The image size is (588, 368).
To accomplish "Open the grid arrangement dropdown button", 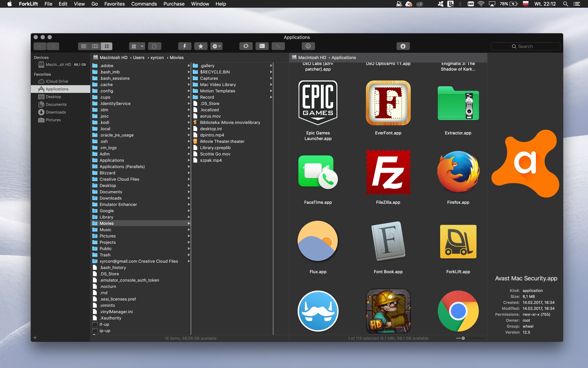I will (x=137, y=46).
